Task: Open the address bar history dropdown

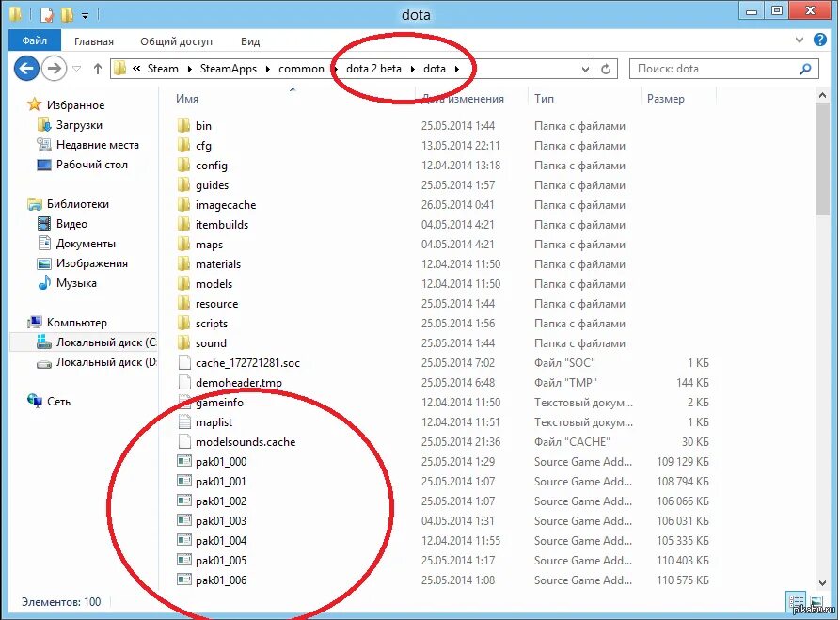Action: pos(585,69)
